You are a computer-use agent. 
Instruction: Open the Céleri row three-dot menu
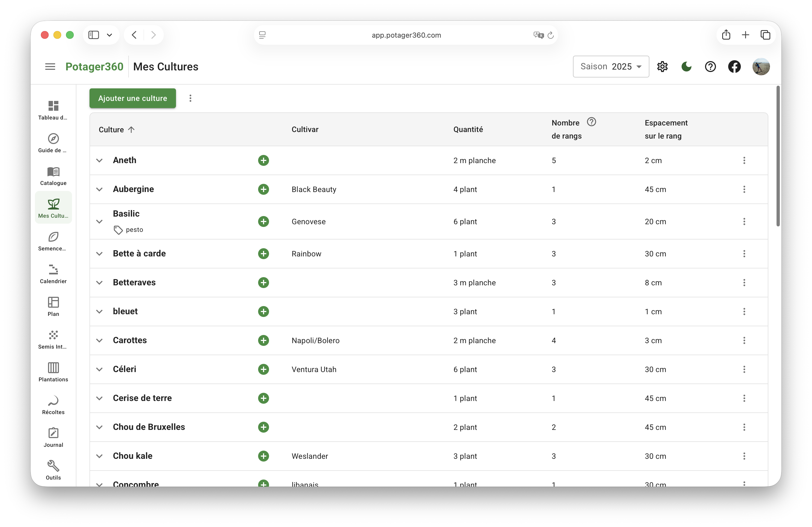click(x=744, y=369)
